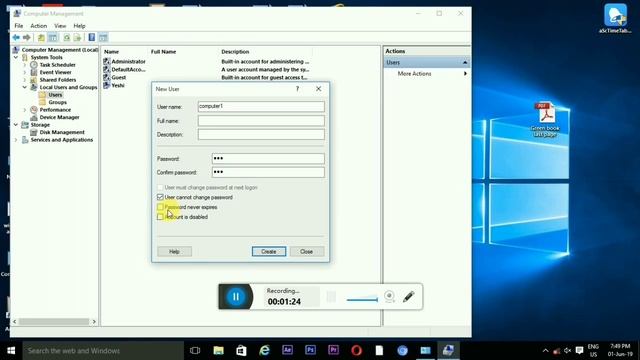This screenshot has height=360, width=640.
Task: Open the File menu
Action: point(19,26)
